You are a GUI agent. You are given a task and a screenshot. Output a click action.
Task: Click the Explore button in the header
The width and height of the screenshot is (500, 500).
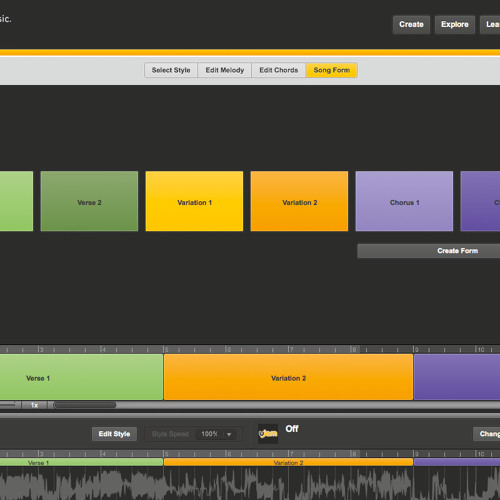click(455, 24)
